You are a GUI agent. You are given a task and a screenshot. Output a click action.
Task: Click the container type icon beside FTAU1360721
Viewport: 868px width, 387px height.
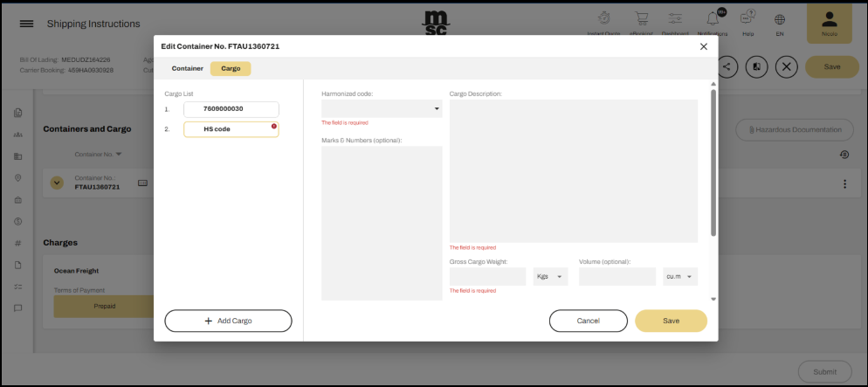click(143, 183)
